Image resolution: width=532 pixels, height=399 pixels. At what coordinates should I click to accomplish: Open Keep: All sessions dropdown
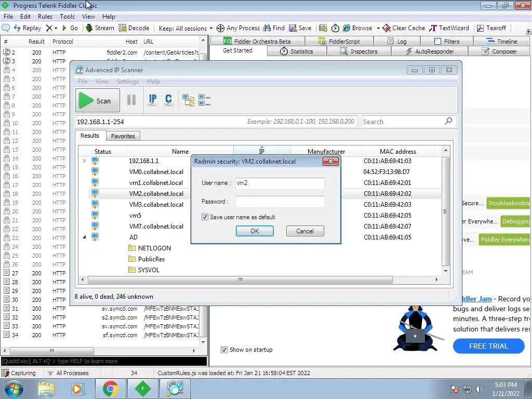pos(185,28)
